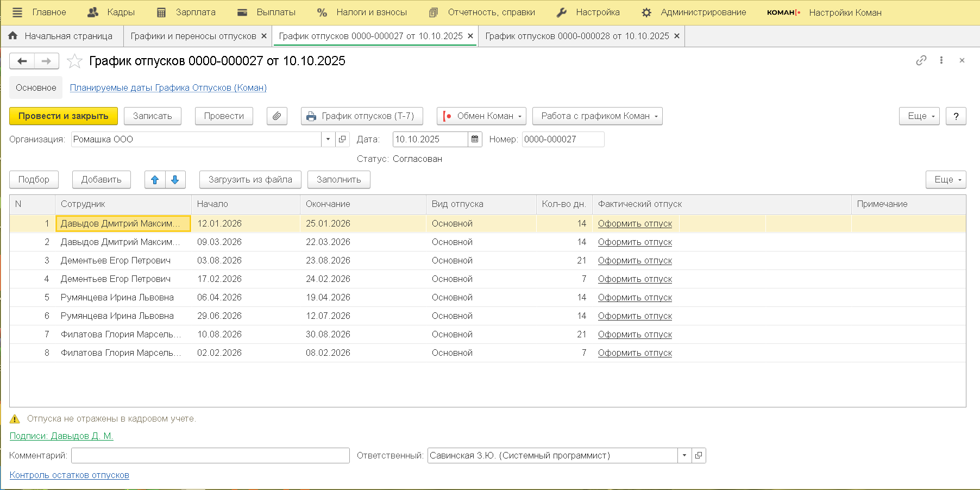Open attached files via paperclip icon

coord(277,116)
